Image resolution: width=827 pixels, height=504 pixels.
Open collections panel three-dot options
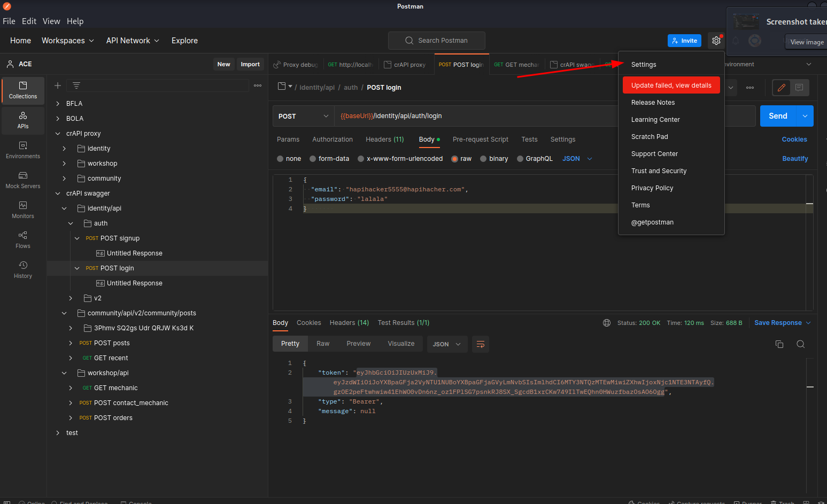tap(258, 86)
